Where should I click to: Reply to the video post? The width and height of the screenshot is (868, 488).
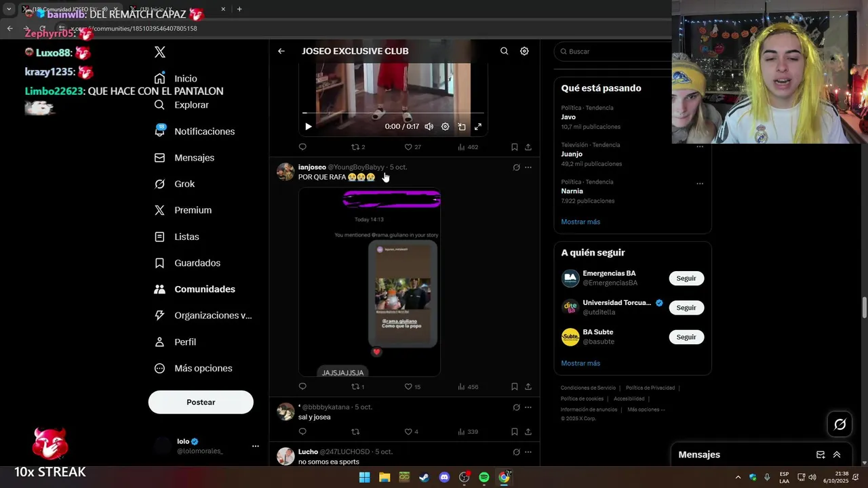pyautogui.click(x=302, y=147)
